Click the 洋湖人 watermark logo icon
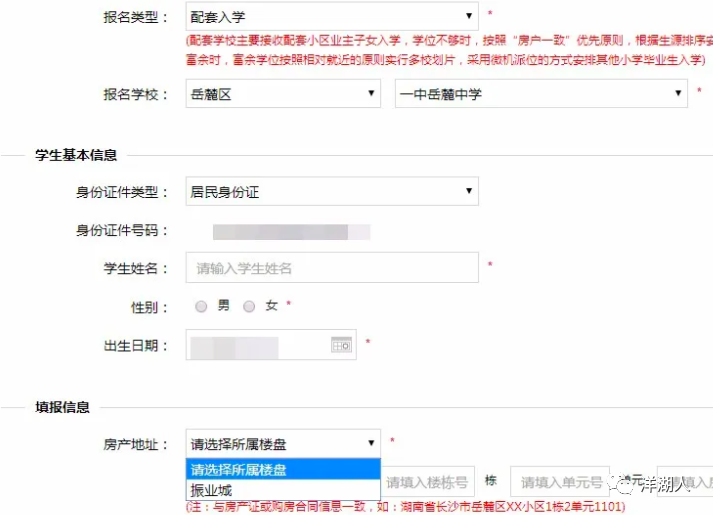 tap(621, 485)
